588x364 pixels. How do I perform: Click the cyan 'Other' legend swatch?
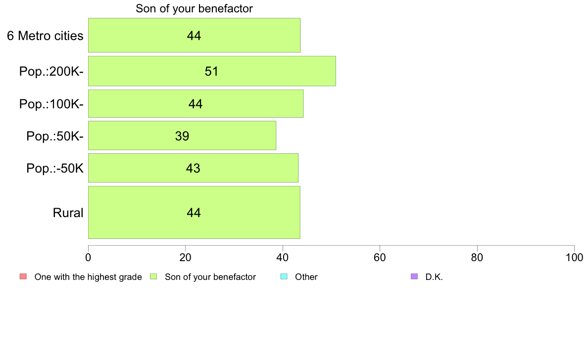point(284,276)
